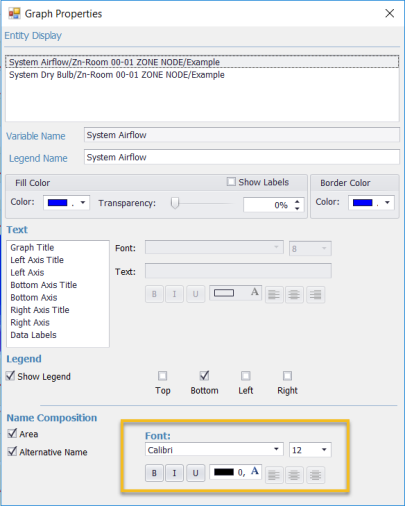Screen dimensions: 405x506
Task: Click the Legend Name input field
Action: click(x=242, y=157)
